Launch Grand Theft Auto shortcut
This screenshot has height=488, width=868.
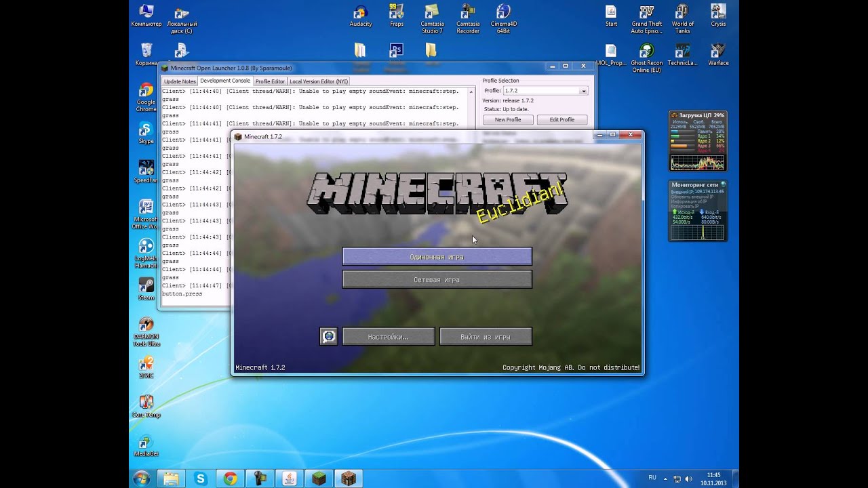647,19
